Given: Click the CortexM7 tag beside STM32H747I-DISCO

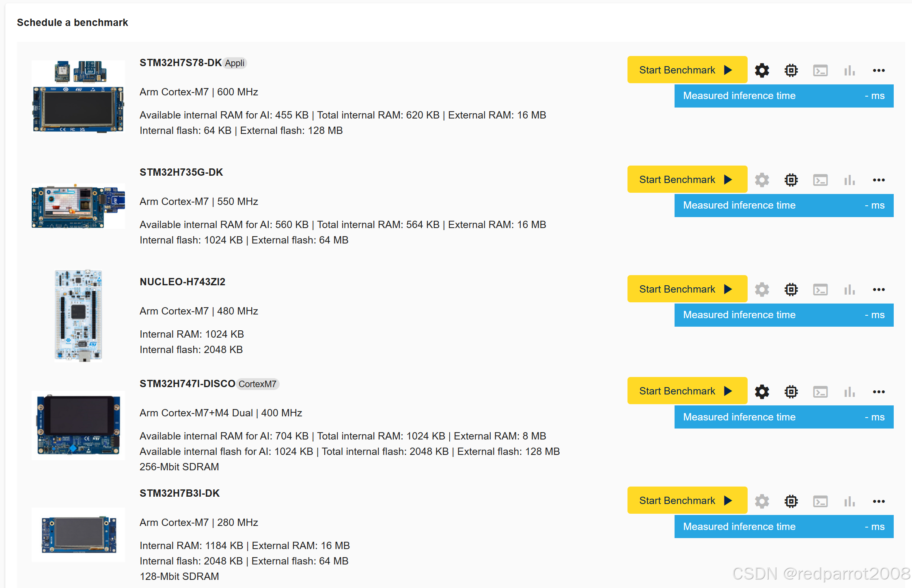Looking at the screenshot, I should click(x=257, y=384).
